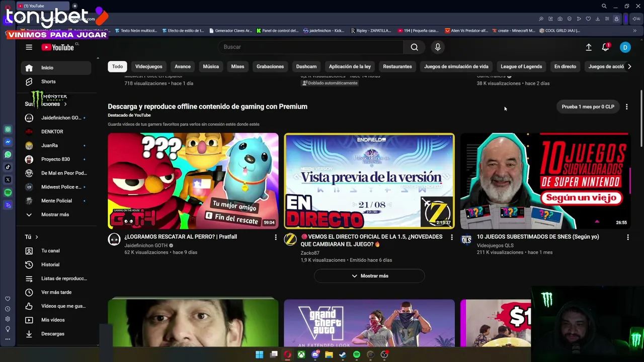This screenshot has height=362, width=644.
Task: Open create - Minecraft bookmark
Action: point(513,31)
